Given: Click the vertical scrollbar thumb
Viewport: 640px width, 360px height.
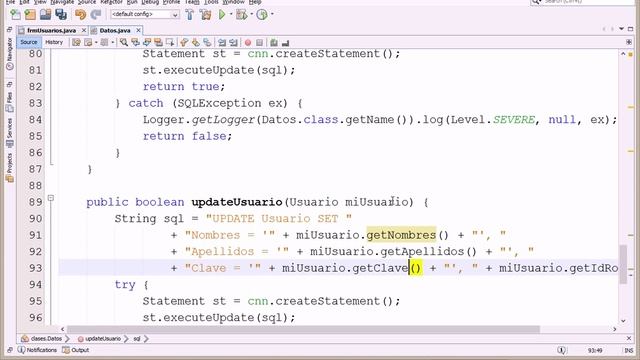Looking at the screenshot, I should coord(623,264).
